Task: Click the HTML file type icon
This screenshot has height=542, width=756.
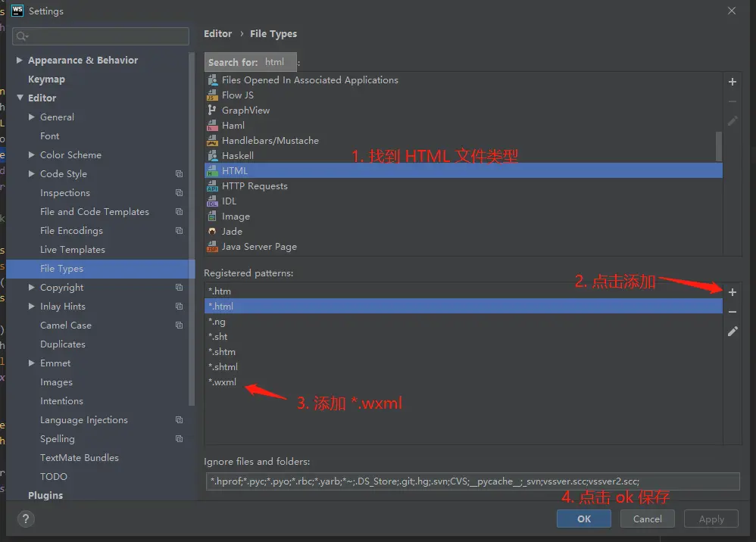Action: pos(212,170)
